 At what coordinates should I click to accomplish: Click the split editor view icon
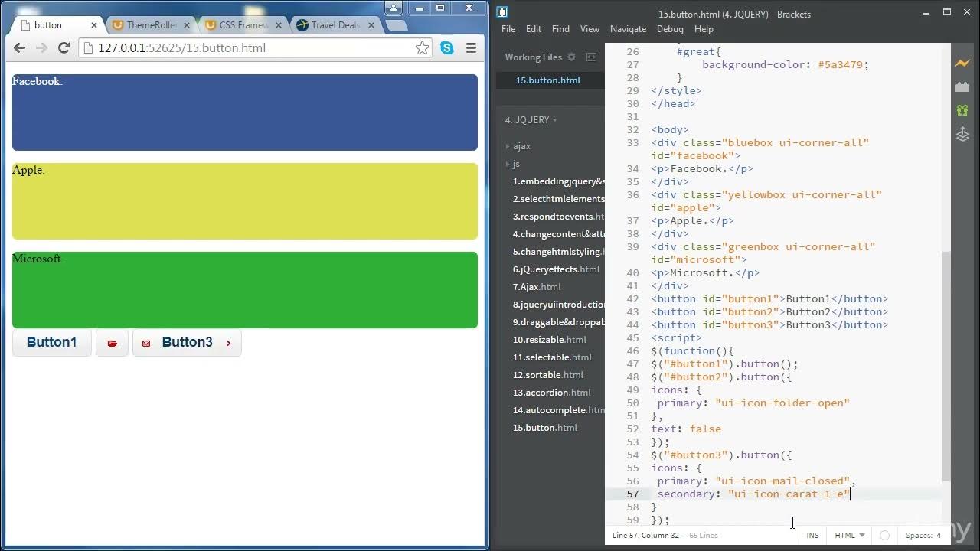592,57
